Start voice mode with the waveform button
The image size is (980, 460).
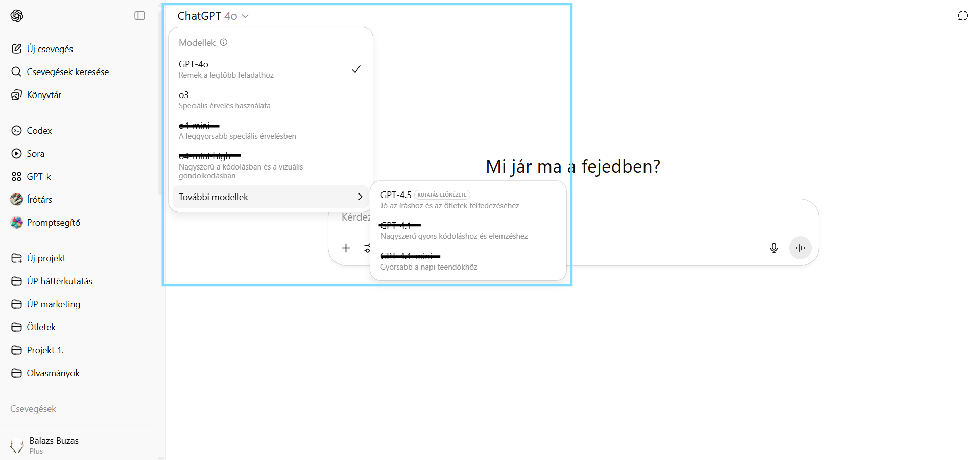pyautogui.click(x=800, y=248)
